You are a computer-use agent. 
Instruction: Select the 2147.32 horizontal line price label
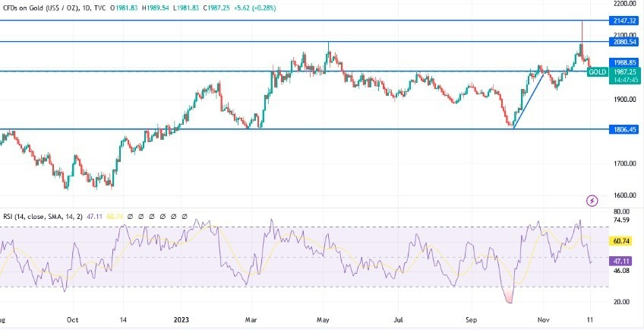click(x=625, y=21)
